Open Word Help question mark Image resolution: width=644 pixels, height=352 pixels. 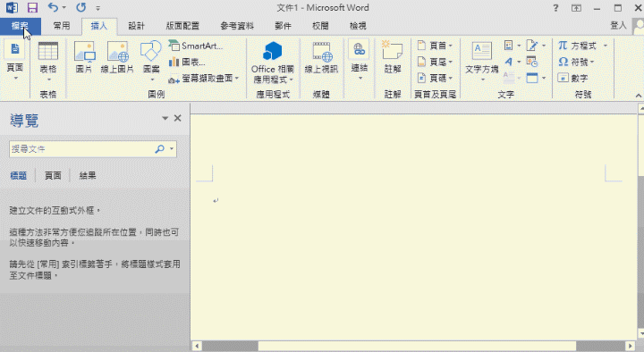[555, 8]
